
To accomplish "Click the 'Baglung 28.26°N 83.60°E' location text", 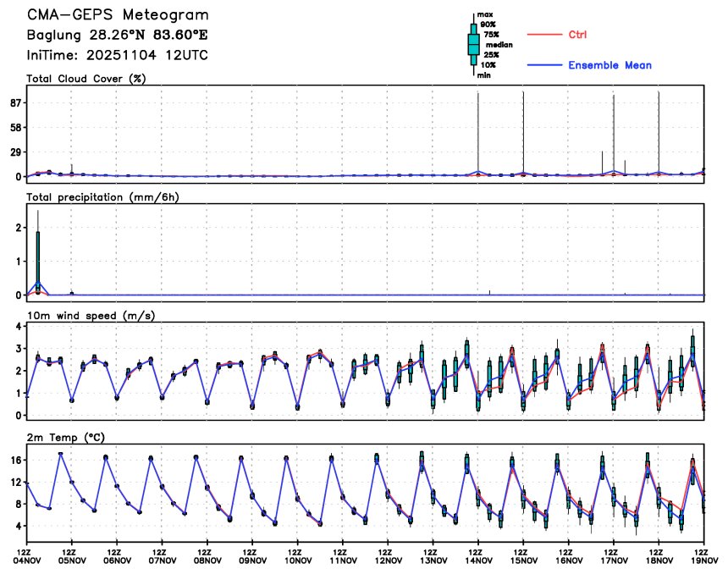I will click(117, 35).
